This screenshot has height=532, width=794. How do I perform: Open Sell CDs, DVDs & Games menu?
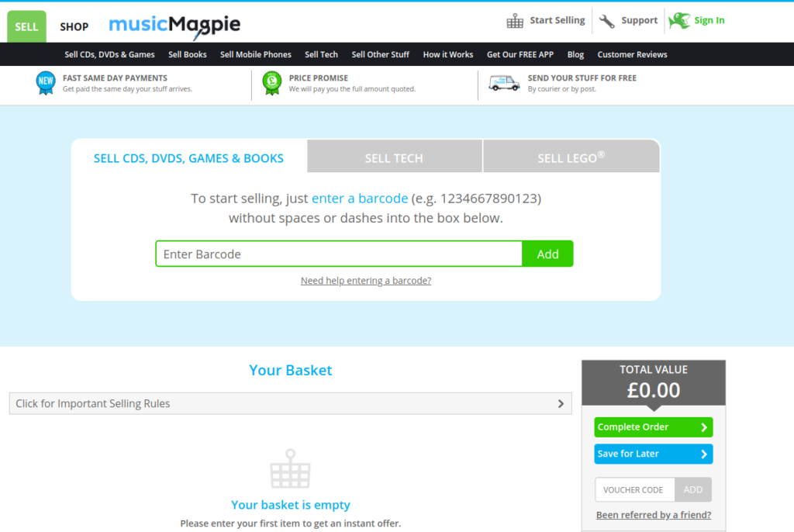coord(109,55)
